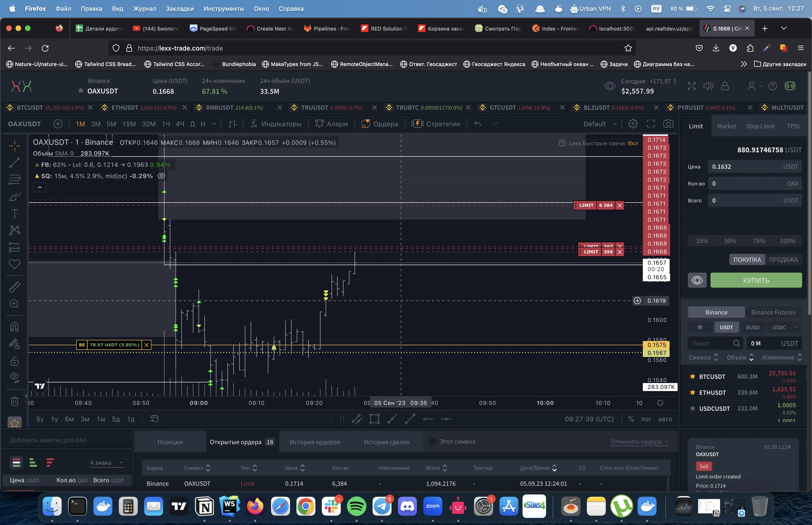This screenshot has height=525, width=812.
Task: Choose the brush drawing tool
Action: pos(14,197)
